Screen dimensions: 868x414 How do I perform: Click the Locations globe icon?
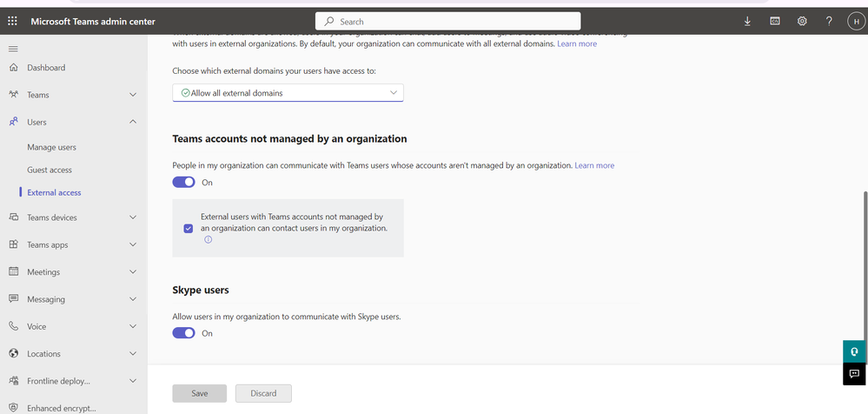click(x=14, y=354)
